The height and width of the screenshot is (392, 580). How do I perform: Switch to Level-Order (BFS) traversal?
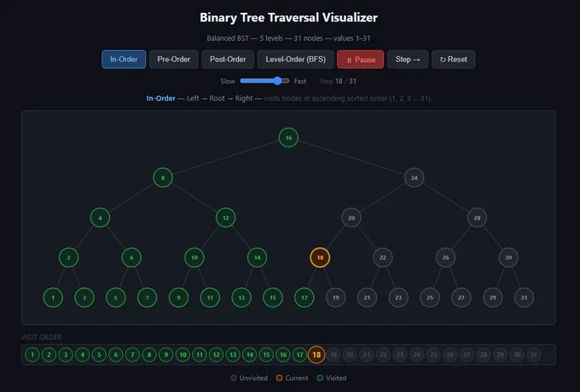click(296, 59)
